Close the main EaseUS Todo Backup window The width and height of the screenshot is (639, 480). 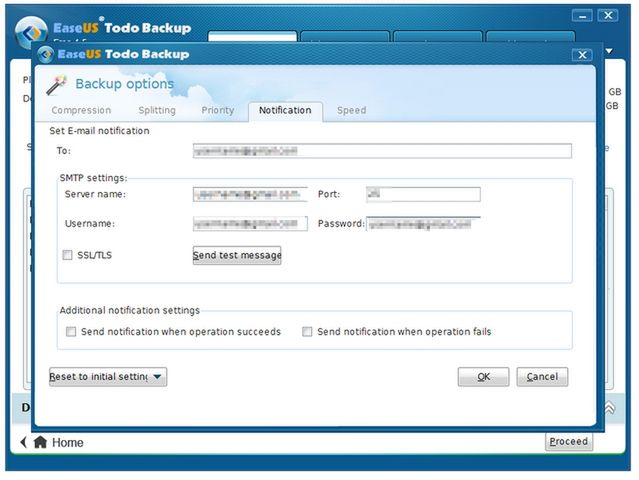pyautogui.click(x=608, y=15)
